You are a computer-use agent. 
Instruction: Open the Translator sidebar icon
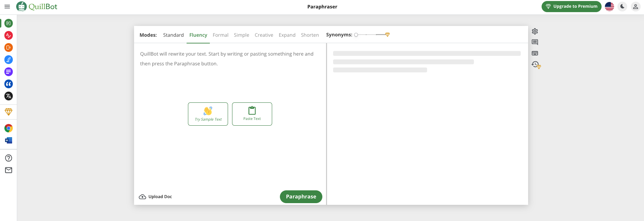[9, 96]
